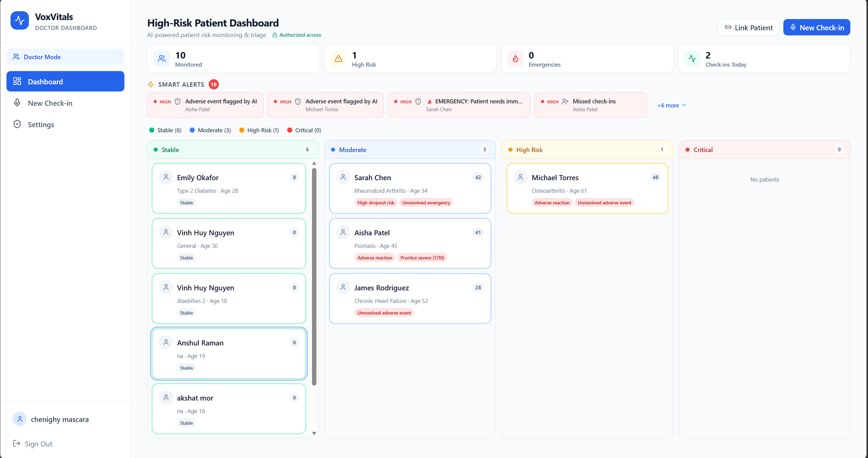Open Settings from the sidebar menu
Image resolution: width=868 pixels, height=458 pixels.
pyautogui.click(x=41, y=124)
